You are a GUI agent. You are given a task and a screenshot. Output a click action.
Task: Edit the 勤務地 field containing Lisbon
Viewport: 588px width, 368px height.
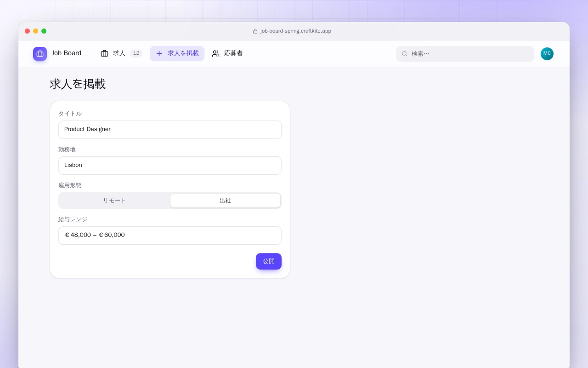[170, 166]
